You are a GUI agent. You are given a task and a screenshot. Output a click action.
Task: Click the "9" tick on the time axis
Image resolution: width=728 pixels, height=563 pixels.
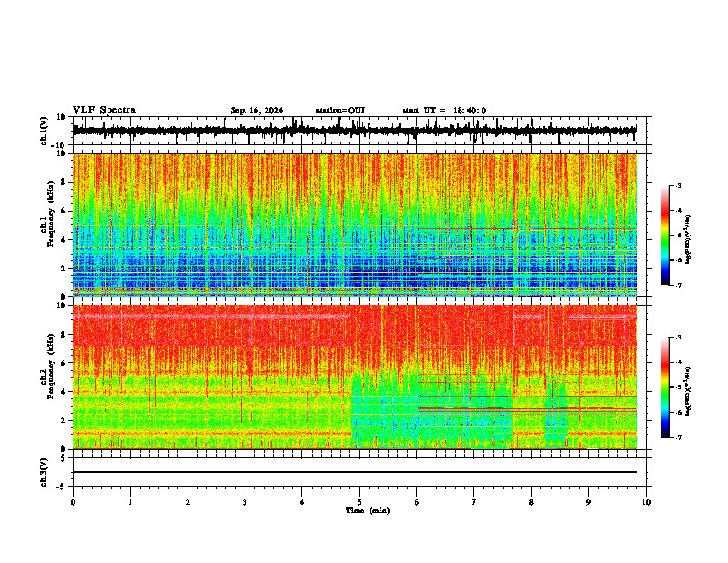[588, 502]
